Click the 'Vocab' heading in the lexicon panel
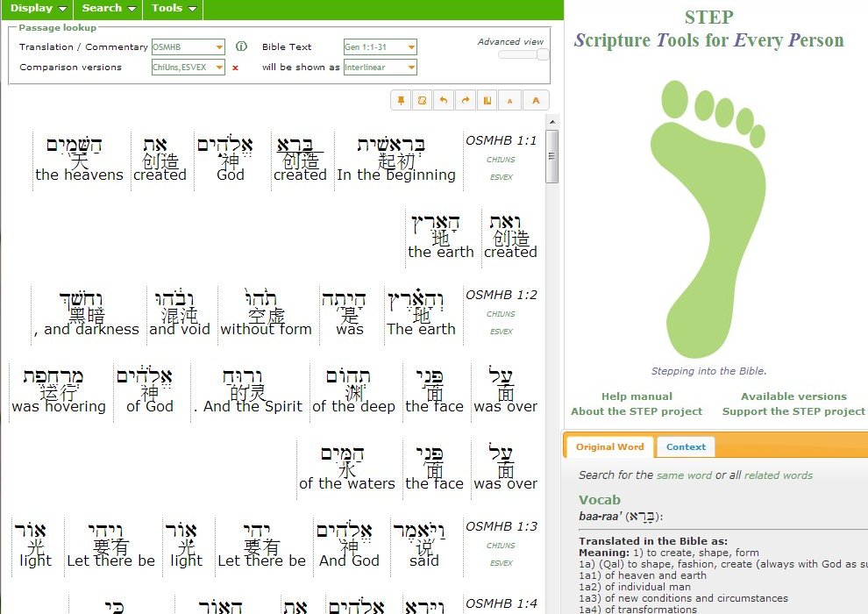 [x=600, y=500]
